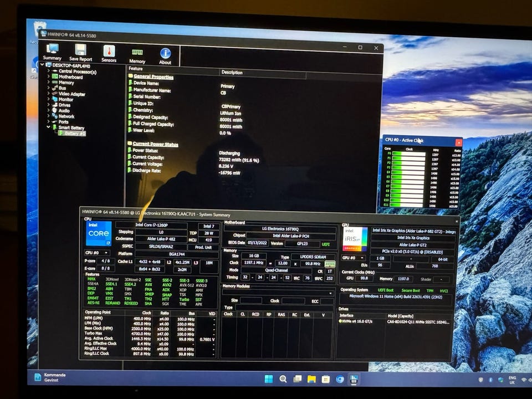Select Monitor in the device tree
The height and width of the screenshot is (399, 532).
[x=66, y=99]
